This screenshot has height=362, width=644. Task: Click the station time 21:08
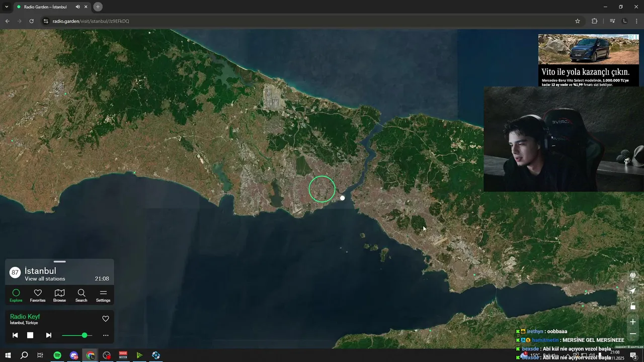102,279
